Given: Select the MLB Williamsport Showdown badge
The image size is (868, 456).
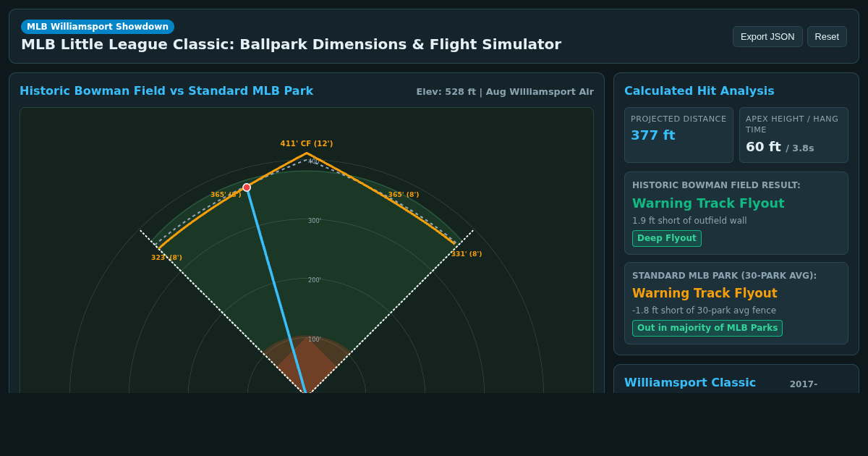Looking at the screenshot, I should (x=98, y=27).
